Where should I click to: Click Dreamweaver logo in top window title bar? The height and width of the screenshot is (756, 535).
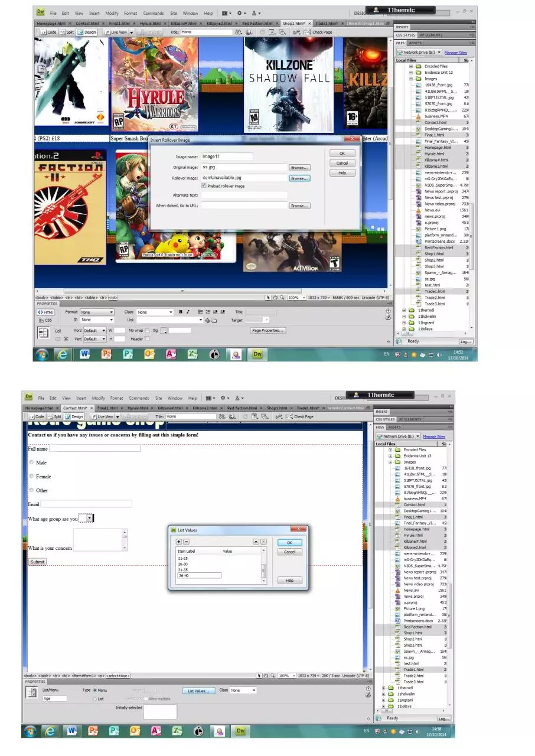[x=40, y=12]
